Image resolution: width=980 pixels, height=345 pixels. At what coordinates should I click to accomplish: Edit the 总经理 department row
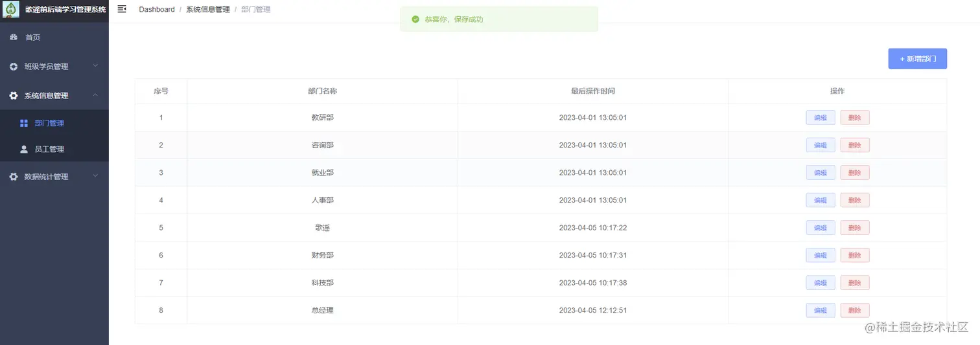[x=821, y=310]
